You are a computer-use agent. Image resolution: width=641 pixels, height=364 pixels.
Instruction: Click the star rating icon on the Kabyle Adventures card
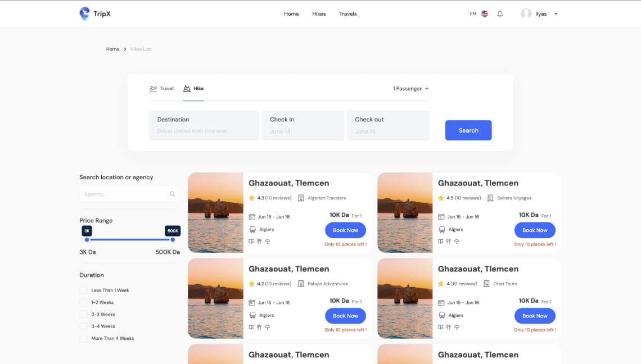click(x=251, y=284)
